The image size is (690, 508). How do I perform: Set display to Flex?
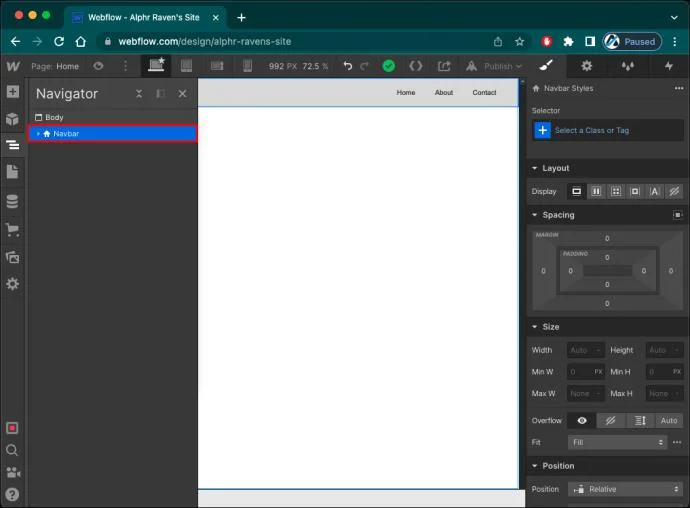[596, 191]
